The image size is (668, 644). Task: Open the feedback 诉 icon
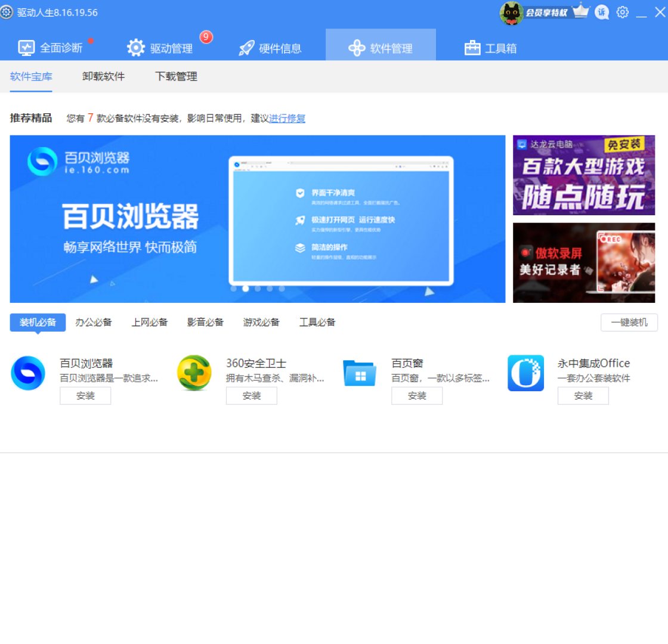click(x=602, y=13)
